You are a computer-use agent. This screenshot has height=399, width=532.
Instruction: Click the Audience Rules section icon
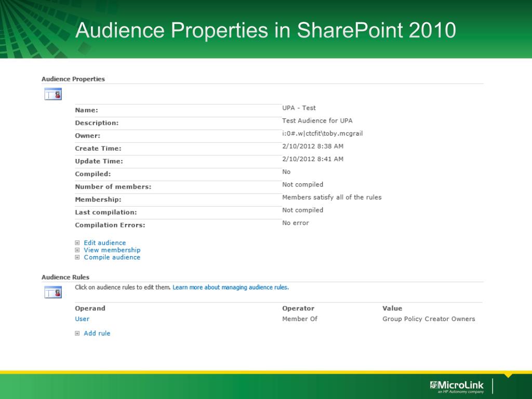point(53,292)
